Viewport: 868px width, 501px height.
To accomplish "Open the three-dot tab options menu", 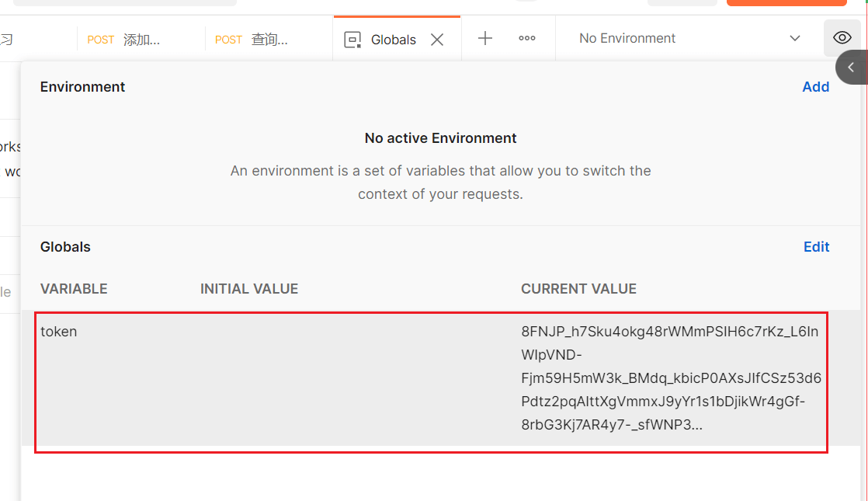I will click(x=527, y=38).
